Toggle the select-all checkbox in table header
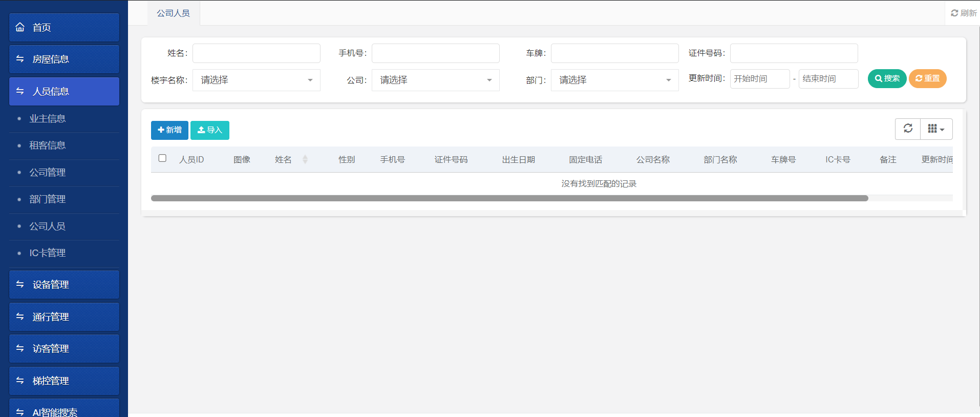Image resolution: width=980 pixels, height=417 pixels. [162, 158]
